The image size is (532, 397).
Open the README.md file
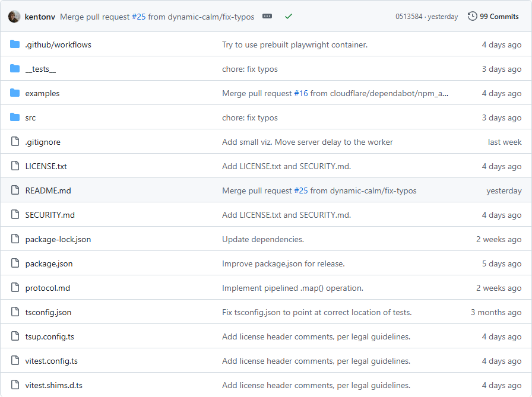(x=48, y=190)
